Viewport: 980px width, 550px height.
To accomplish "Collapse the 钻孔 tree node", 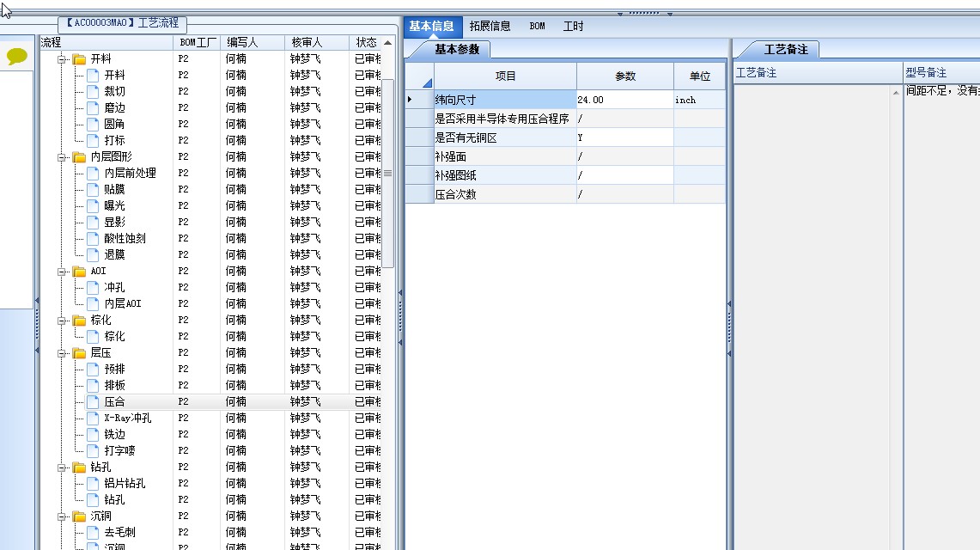I will tap(62, 467).
